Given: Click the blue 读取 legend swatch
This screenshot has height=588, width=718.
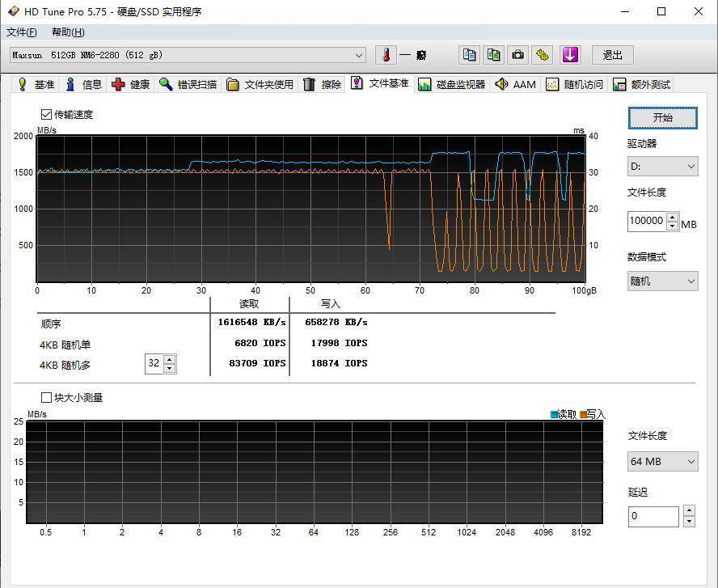Looking at the screenshot, I should [x=554, y=414].
